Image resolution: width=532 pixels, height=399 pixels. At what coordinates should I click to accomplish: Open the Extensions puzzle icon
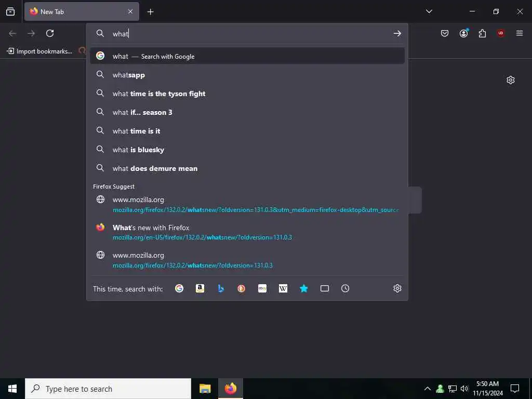click(482, 33)
